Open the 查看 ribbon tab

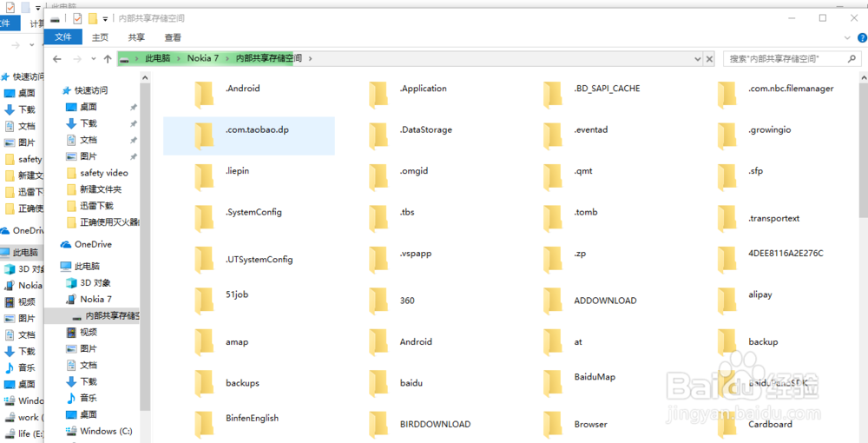click(173, 37)
